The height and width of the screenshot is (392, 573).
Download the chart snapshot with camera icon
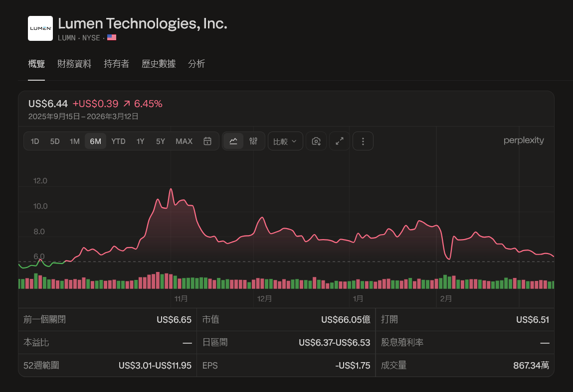[316, 141]
